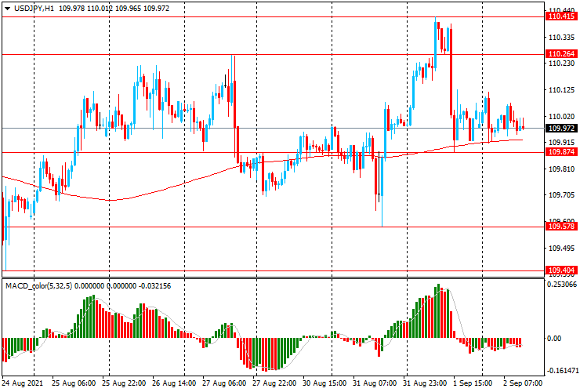Select the 110.415 resistance level label
This screenshot has height=392, width=580.
(x=561, y=16)
